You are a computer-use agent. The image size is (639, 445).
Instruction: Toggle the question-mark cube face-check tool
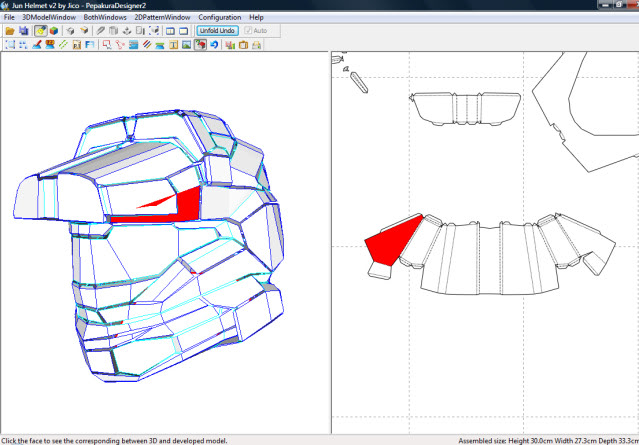click(200, 44)
